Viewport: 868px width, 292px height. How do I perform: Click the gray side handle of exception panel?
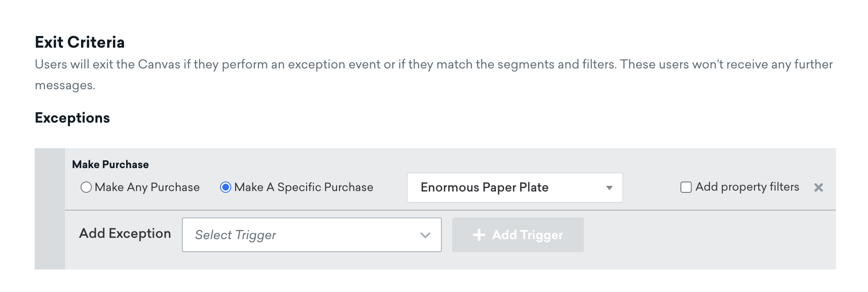coord(50,209)
